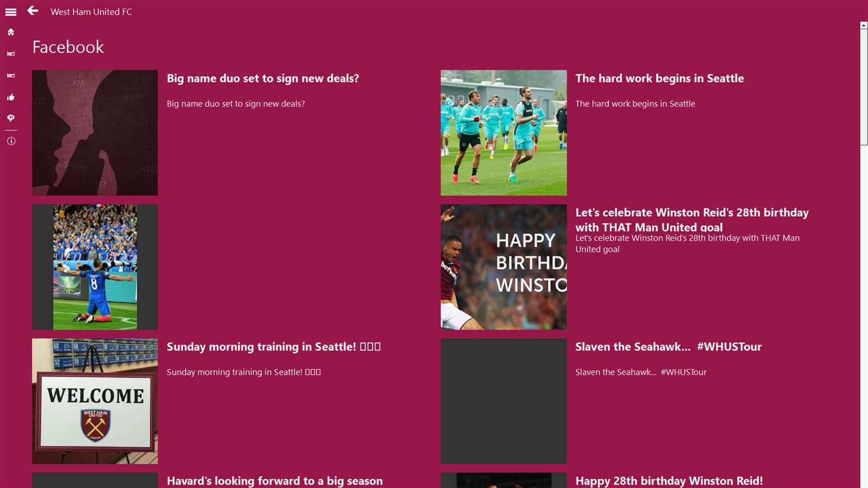Image resolution: width=868 pixels, height=488 pixels.
Task: Open the hamburger navigation menu
Action: [x=11, y=12]
